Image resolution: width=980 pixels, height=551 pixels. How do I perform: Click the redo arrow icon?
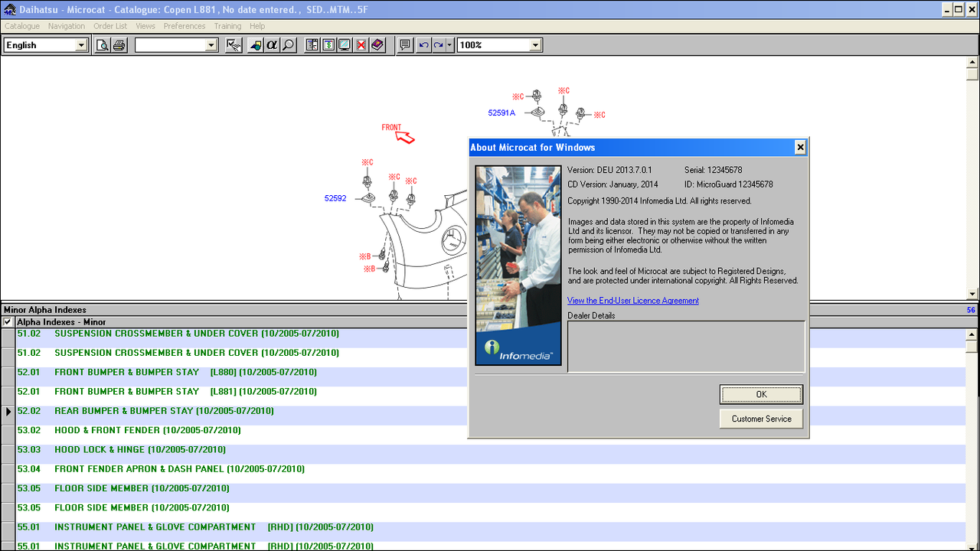pyautogui.click(x=438, y=45)
